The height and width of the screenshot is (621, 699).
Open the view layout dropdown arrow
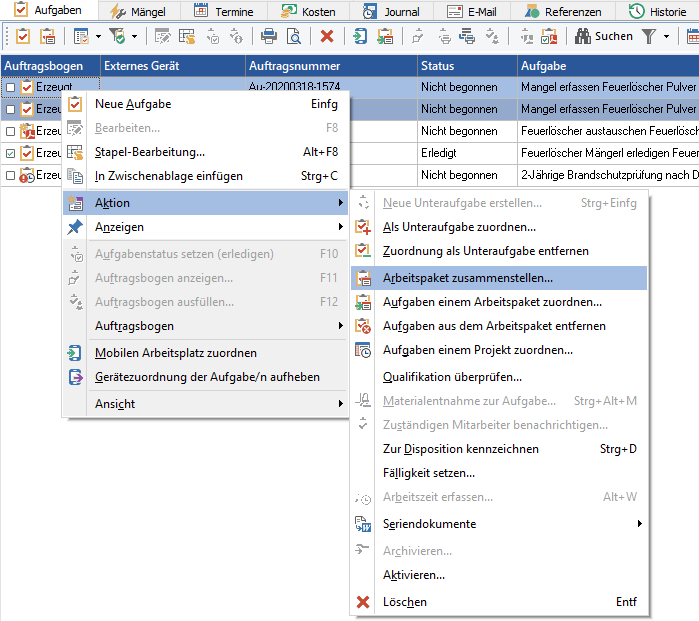98,36
